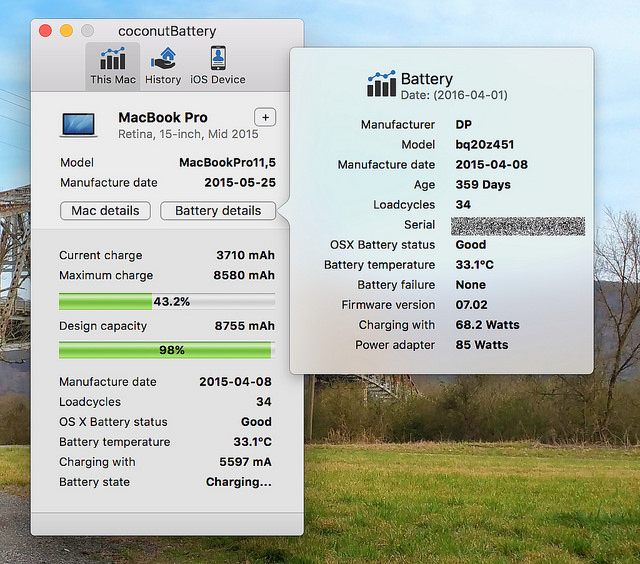Close the coconutBattery window with red button
The image size is (640, 564).
pyautogui.click(x=45, y=31)
